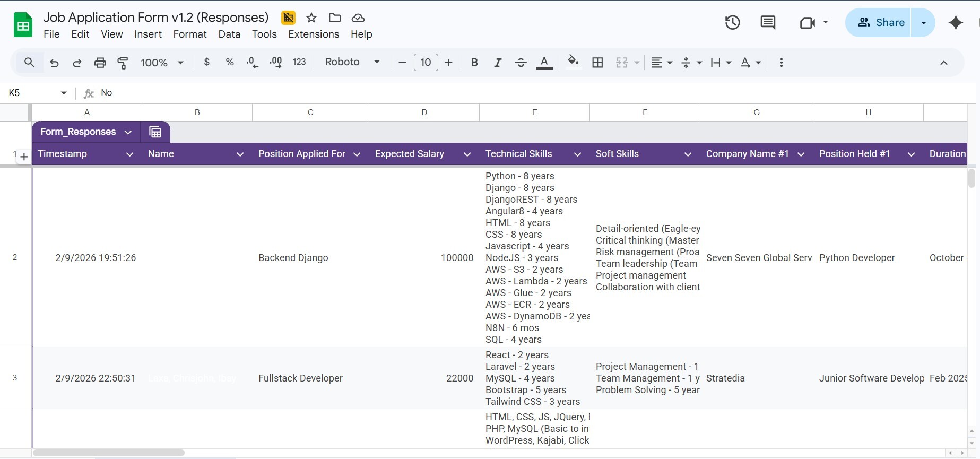Open the Format menu
This screenshot has width=980, height=459.
(x=190, y=34)
